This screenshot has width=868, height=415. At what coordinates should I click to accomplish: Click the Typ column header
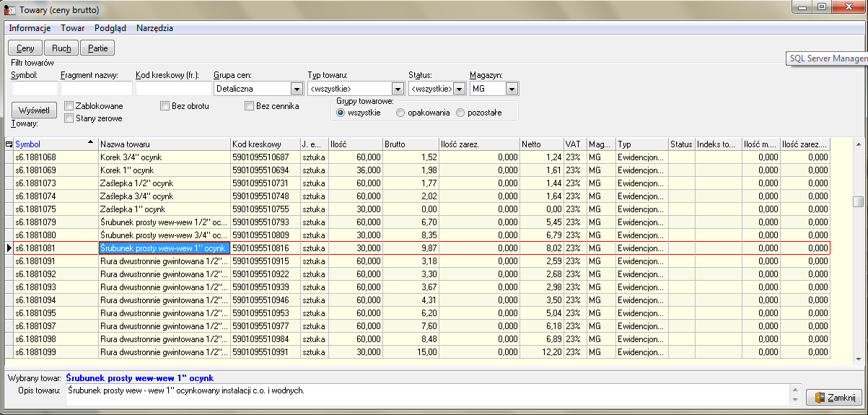point(641,144)
